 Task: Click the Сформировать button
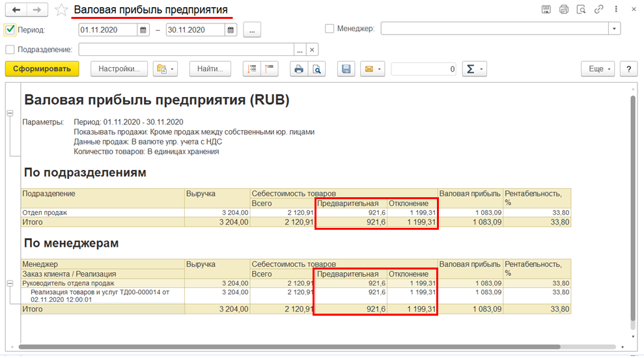point(42,69)
